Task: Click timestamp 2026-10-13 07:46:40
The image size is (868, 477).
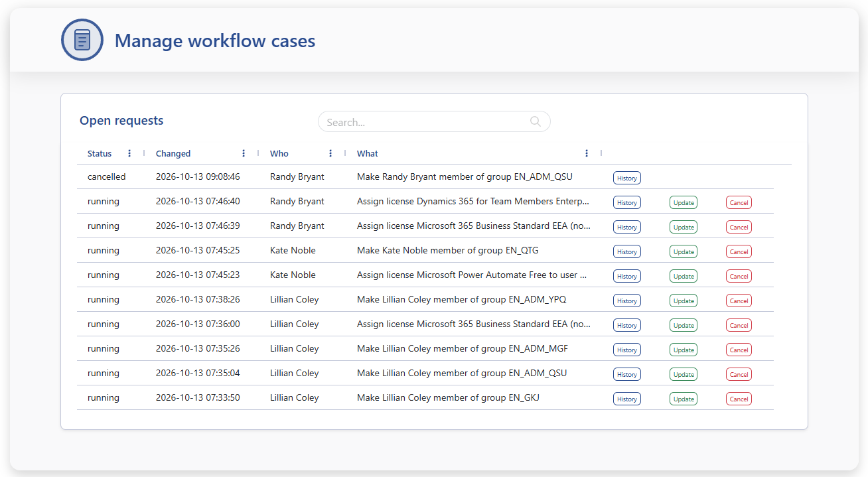Action: [x=198, y=201]
